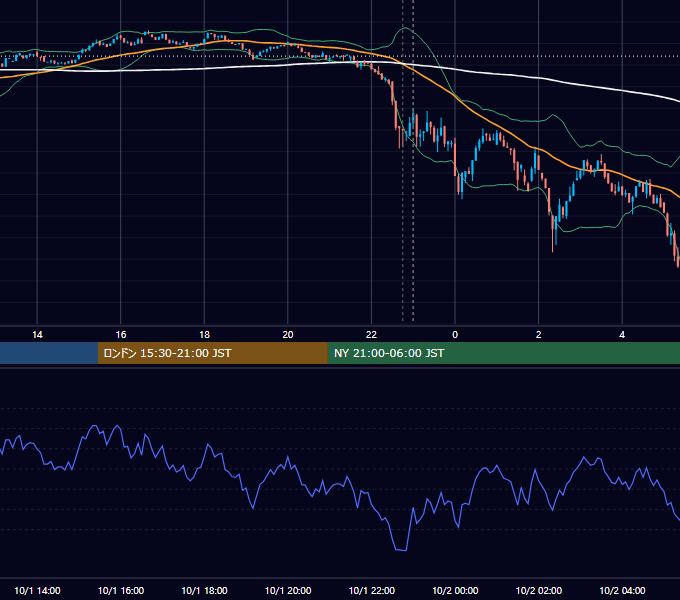Click the 10/1 16:00 date label
The image size is (680, 600).
pyautogui.click(x=121, y=590)
